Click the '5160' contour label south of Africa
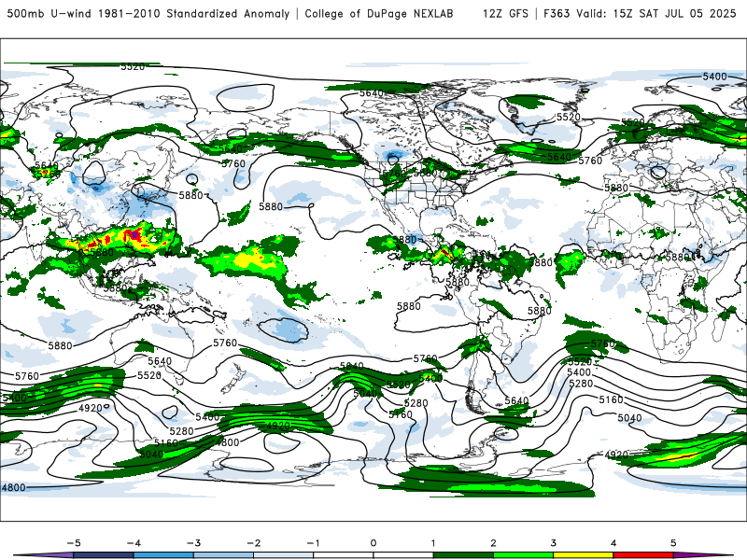 coord(612,400)
